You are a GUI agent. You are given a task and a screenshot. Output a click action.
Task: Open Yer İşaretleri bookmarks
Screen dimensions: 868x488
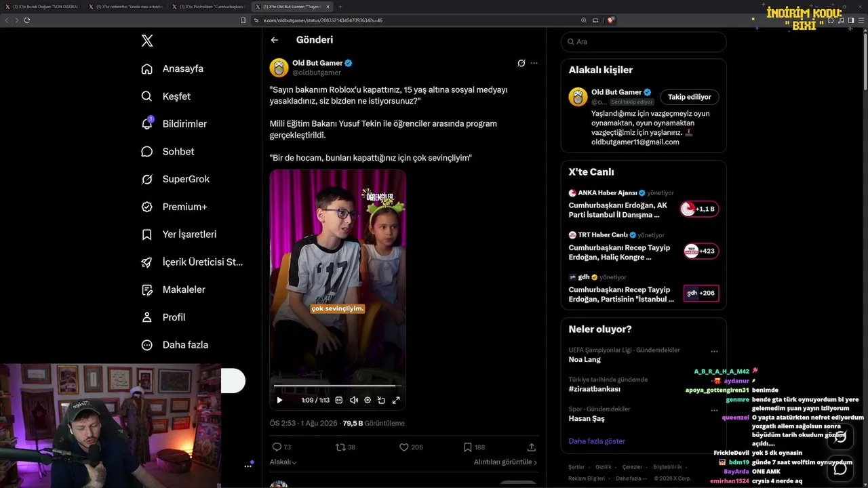(x=178, y=235)
